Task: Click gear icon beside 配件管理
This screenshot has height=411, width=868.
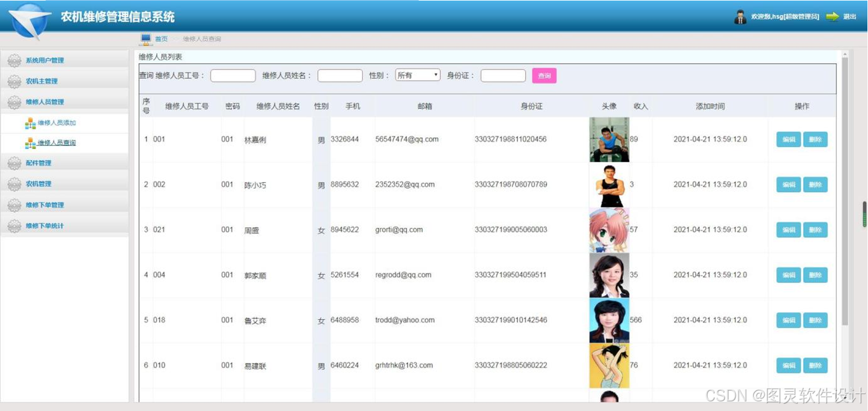Action: pyautogui.click(x=14, y=163)
